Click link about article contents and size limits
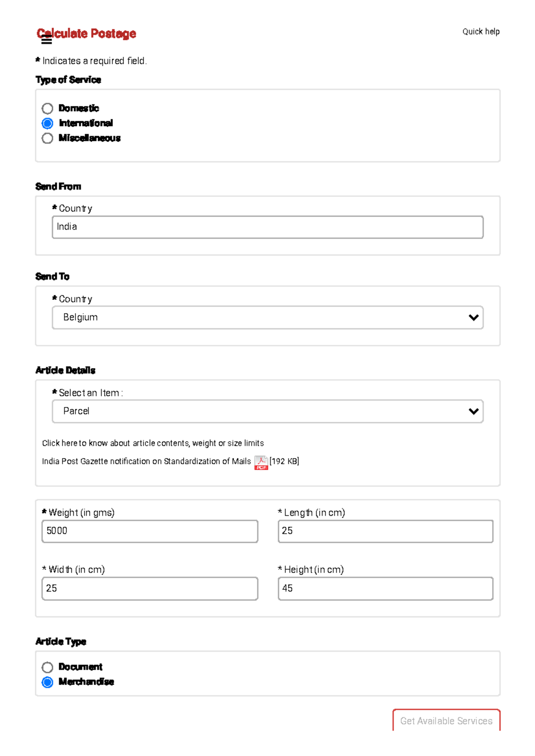 coord(152,443)
